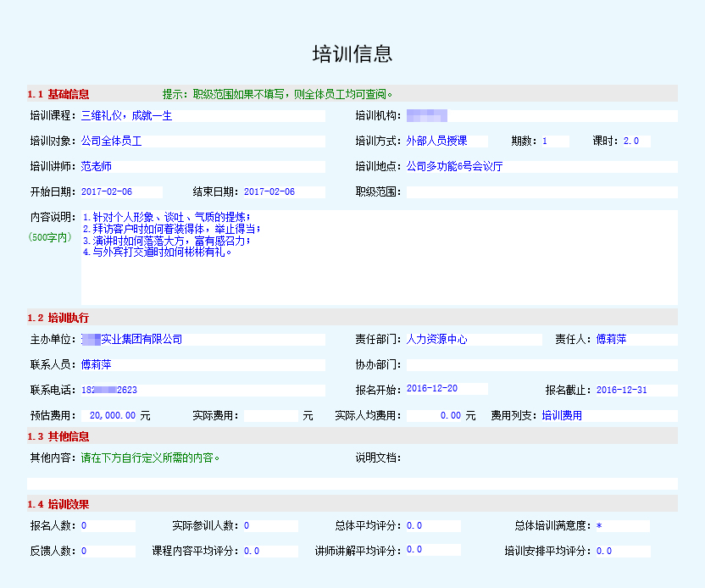Click the 预估费用 field with 20,000.00
Screen dimensions: 705x588
[108, 415]
